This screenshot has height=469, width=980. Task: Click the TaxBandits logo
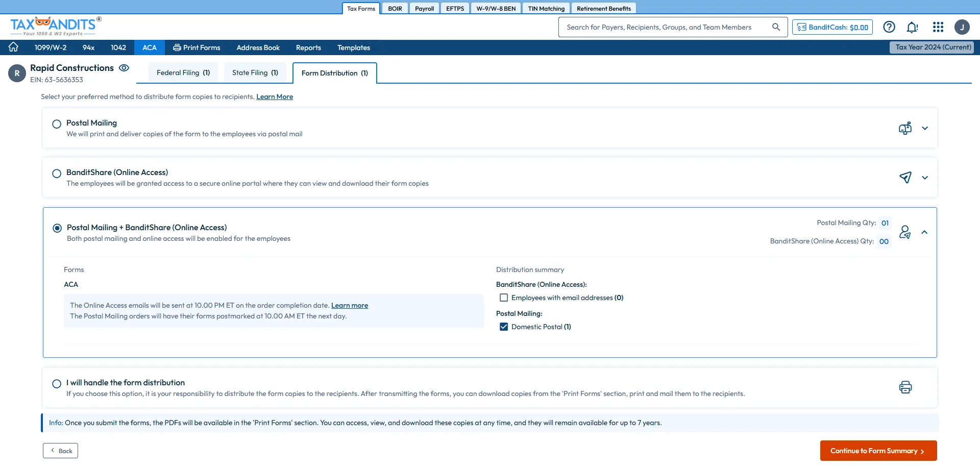pyautogui.click(x=56, y=26)
